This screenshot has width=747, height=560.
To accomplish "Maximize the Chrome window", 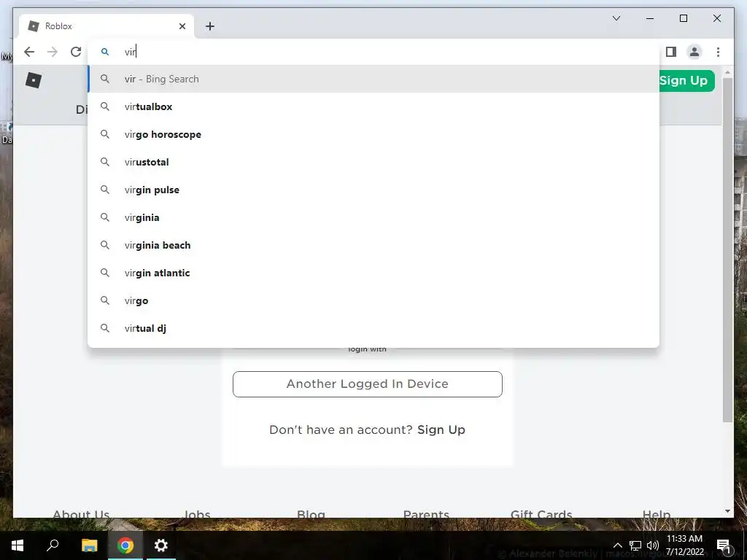I will (683, 18).
